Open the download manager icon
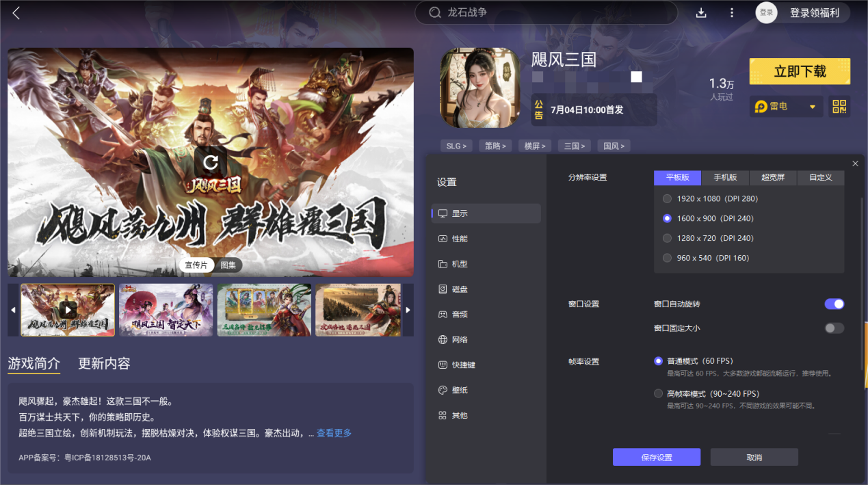The height and width of the screenshot is (485, 868). point(701,13)
